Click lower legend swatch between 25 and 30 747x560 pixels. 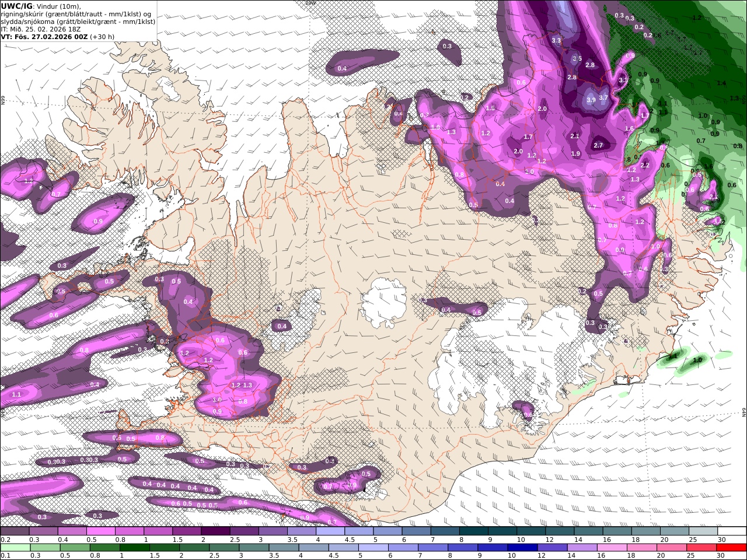701,548
